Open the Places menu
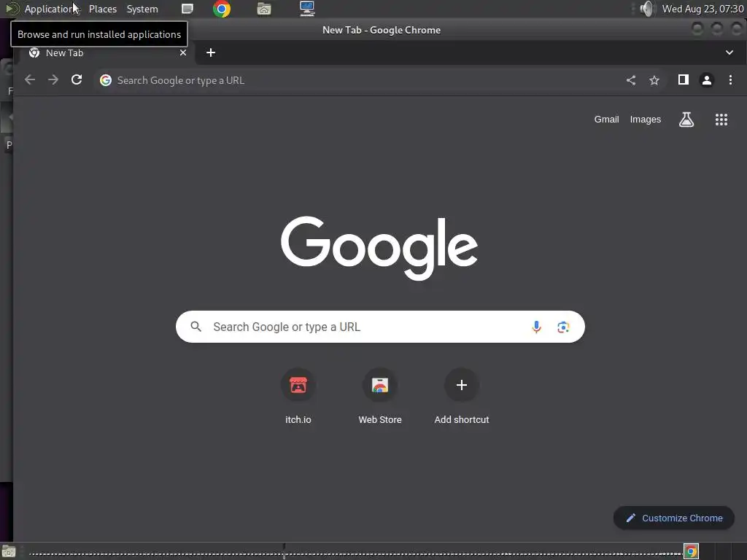 coord(102,9)
